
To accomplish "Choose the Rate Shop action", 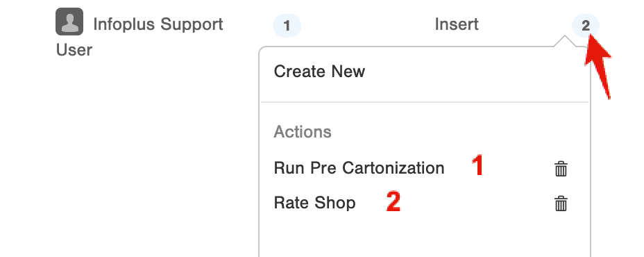I will (x=314, y=203).
